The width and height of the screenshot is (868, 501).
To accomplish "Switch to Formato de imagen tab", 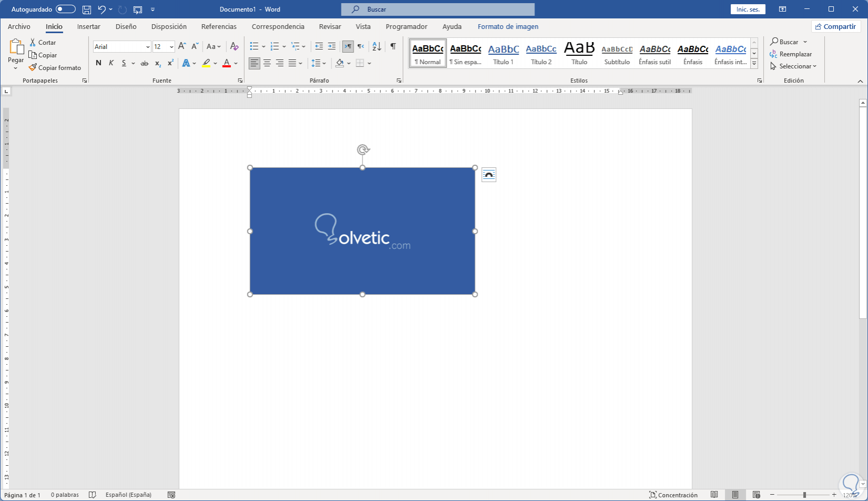I will point(508,26).
